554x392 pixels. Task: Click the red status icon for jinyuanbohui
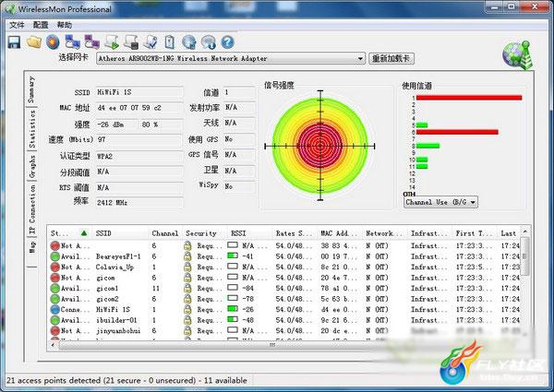[x=54, y=331]
